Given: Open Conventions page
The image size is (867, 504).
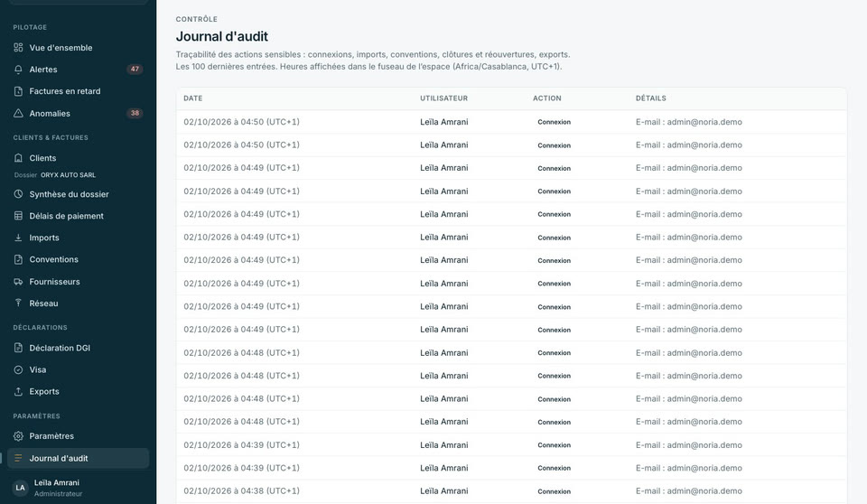Looking at the screenshot, I should pos(78,259).
